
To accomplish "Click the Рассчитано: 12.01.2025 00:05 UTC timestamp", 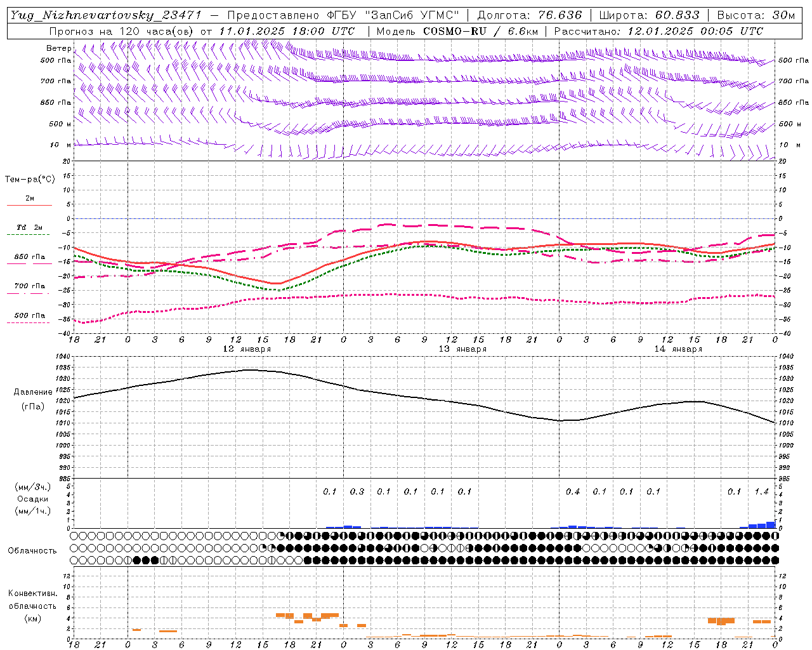I will coord(658,31).
